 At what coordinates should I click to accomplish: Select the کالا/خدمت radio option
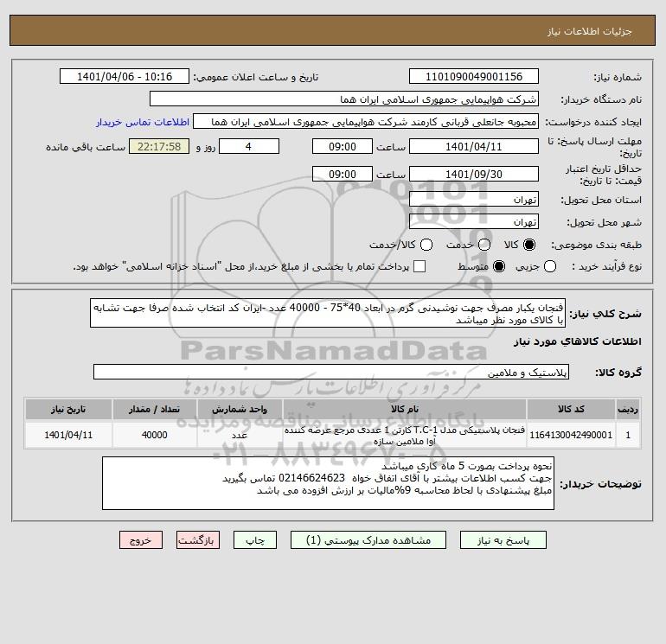pyautogui.click(x=426, y=245)
